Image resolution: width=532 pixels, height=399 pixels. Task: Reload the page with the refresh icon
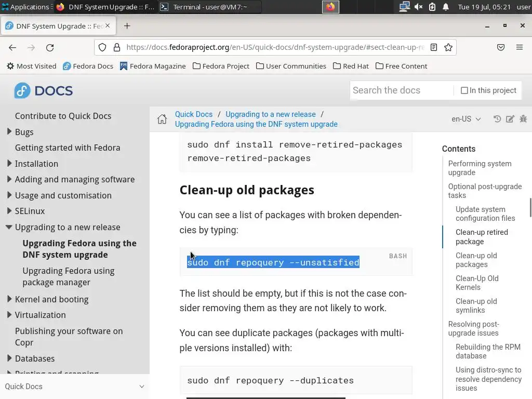[x=50, y=47]
